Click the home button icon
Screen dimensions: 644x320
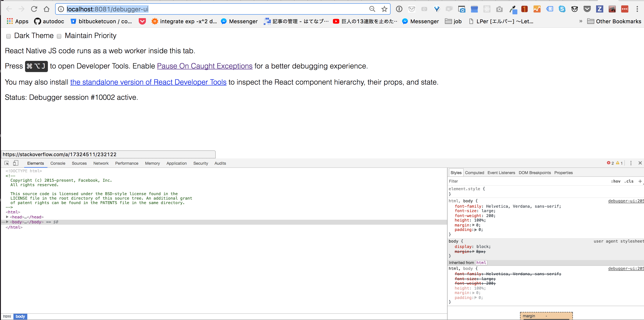47,9
